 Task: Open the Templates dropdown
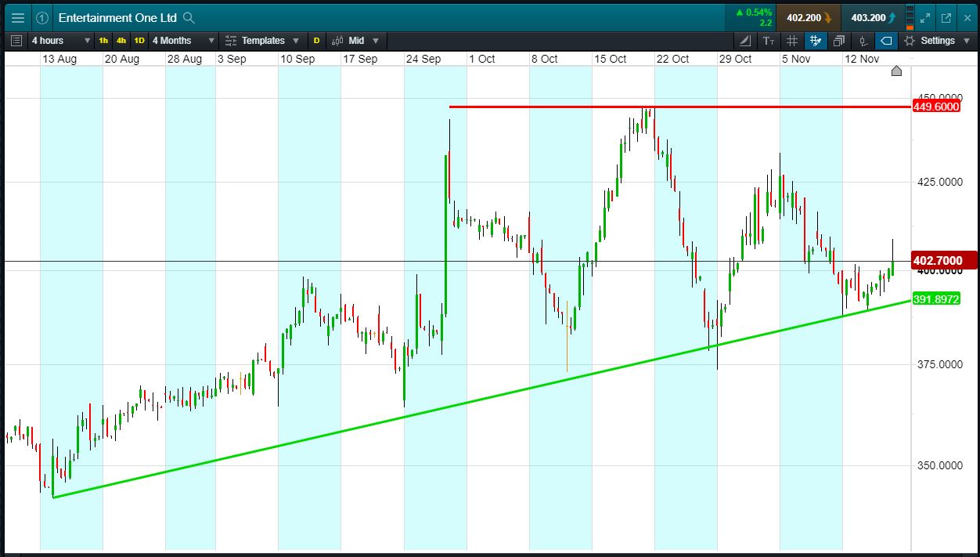261,41
